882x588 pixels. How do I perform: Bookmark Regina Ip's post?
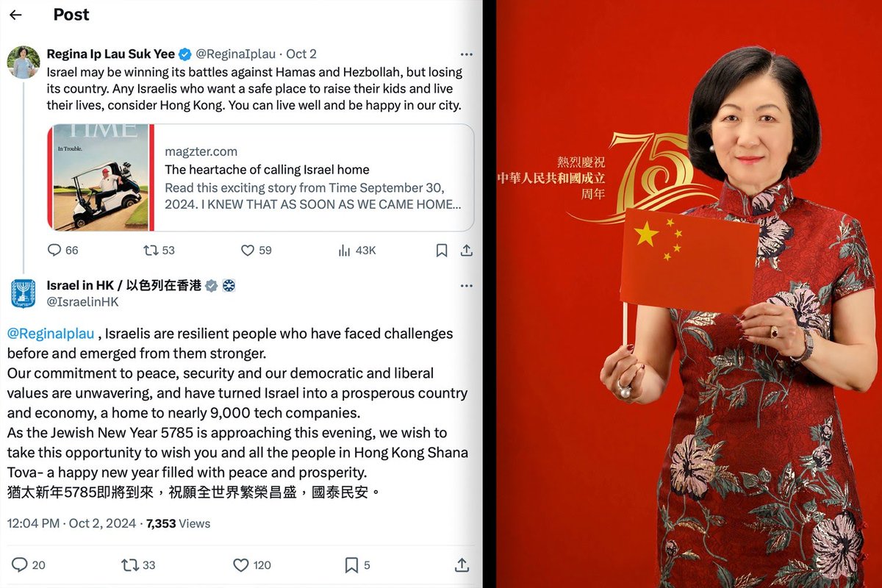[442, 250]
